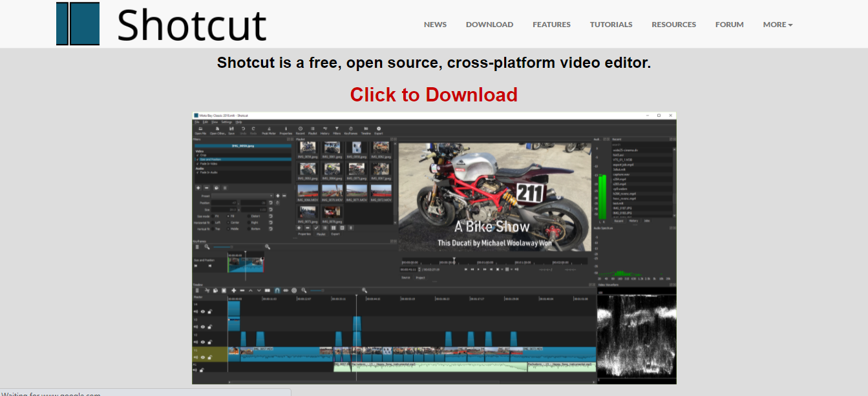Screen dimensions: 868x396
Task: Toggle the Fade In Audio filter checkbox
Action: pyautogui.click(x=197, y=172)
